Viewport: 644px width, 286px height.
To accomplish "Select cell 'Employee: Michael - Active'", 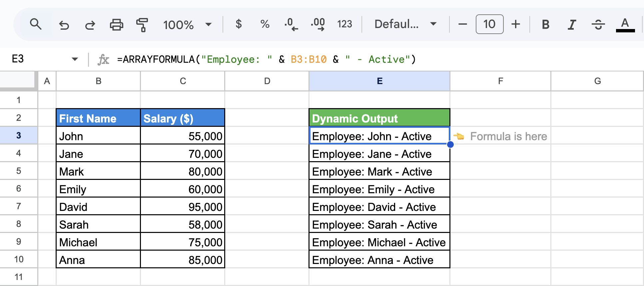I will [x=379, y=242].
